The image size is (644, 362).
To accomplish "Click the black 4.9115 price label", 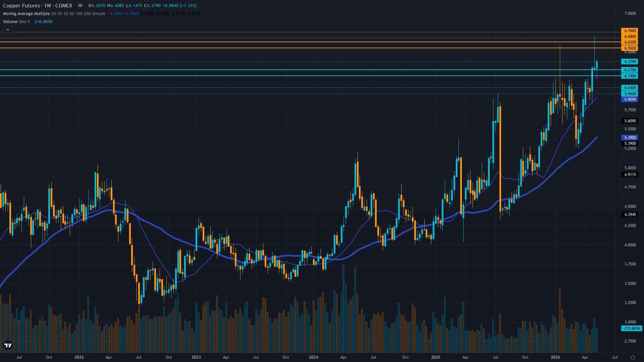I will [630, 175].
